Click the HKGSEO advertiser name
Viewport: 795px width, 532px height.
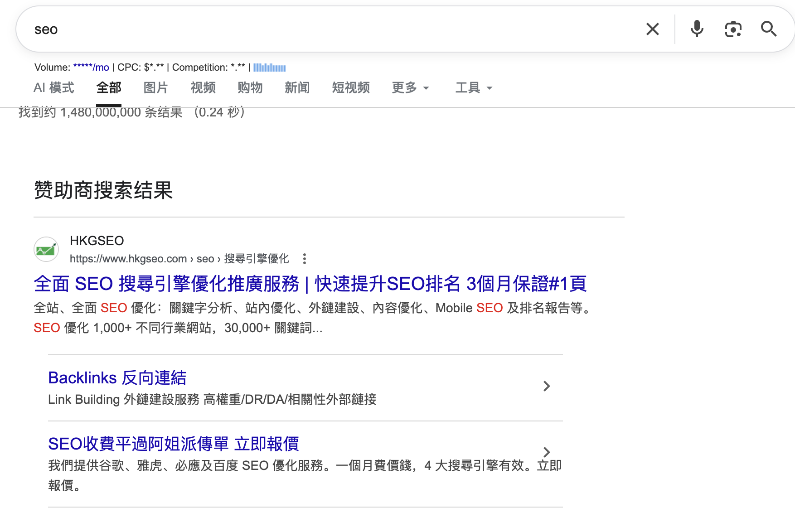click(97, 241)
